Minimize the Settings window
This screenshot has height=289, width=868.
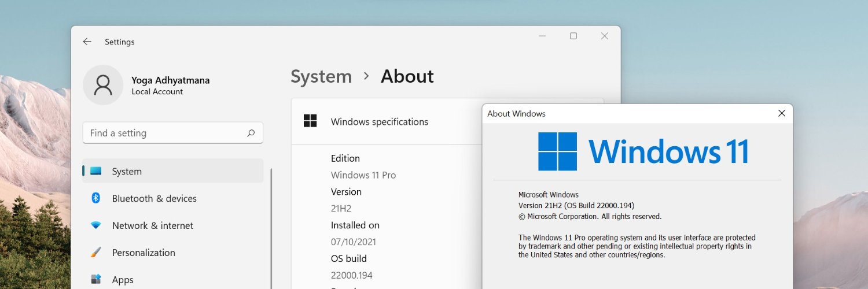[542, 36]
